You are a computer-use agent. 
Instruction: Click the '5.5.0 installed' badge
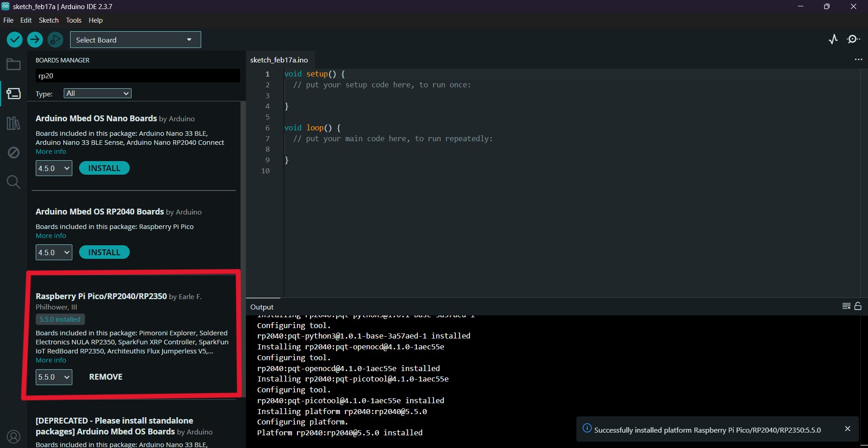click(x=60, y=319)
